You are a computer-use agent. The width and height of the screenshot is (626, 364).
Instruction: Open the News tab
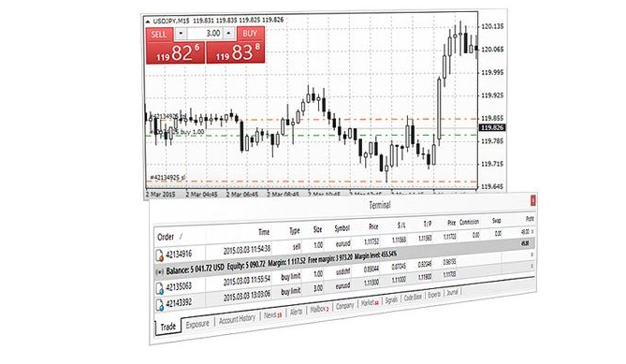(x=272, y=315)
